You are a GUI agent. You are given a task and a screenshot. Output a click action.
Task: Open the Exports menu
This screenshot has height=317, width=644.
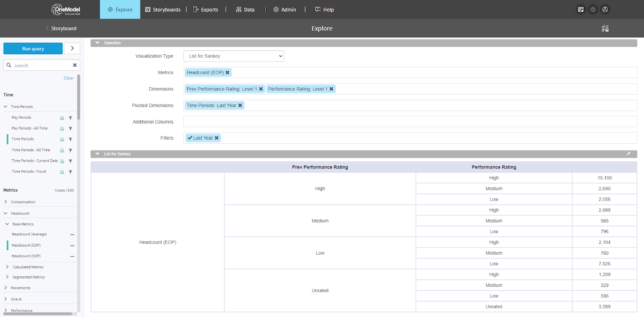coord(206,9)
